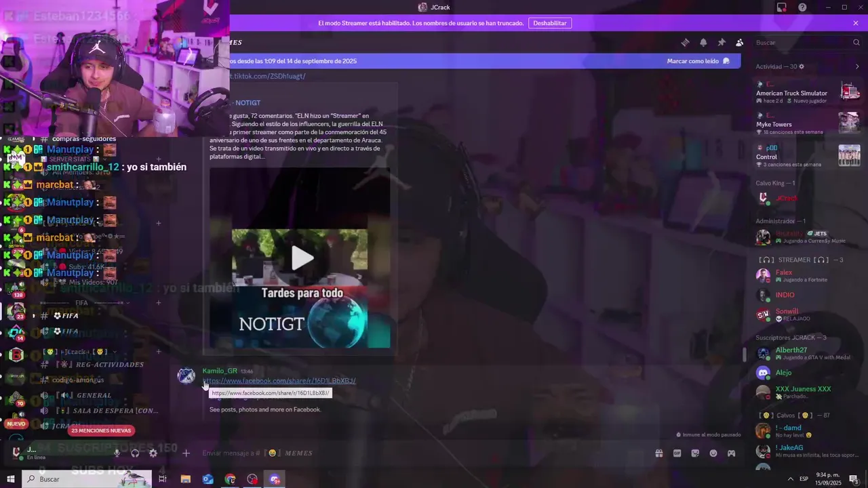Select member ! JakeAG

[808, 450]
